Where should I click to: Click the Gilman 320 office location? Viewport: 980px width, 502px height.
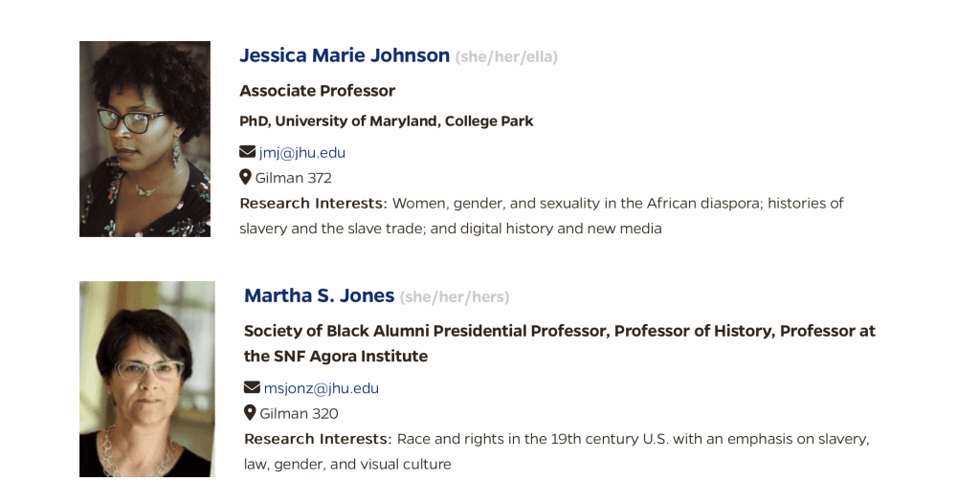[299, 413]
